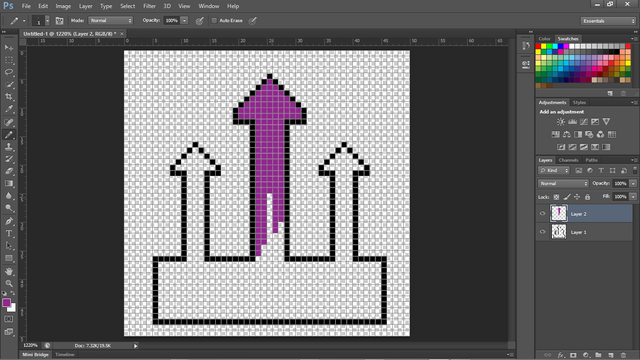Toggle lock transparent pixels

point(556,197)
